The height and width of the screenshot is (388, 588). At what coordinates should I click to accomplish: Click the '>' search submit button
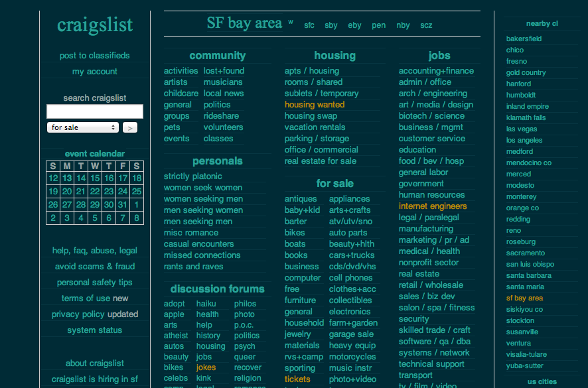(x=130, y=127)
